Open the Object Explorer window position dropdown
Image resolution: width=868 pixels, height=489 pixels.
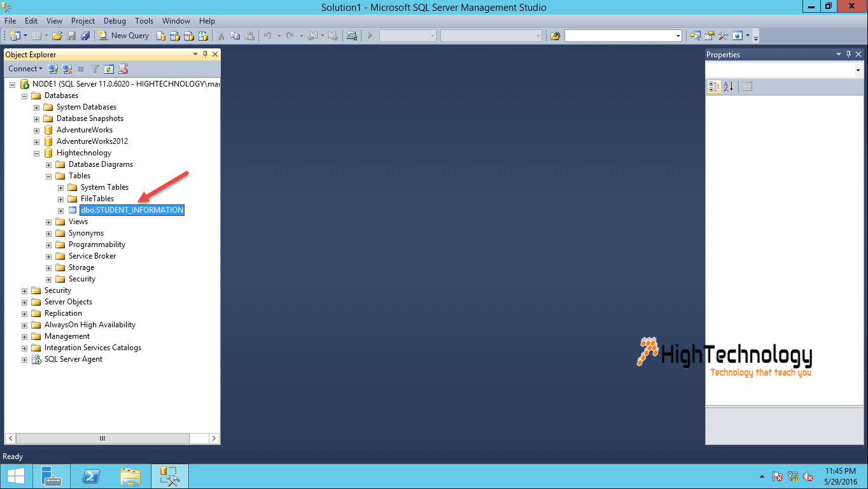tap(195, 55)
